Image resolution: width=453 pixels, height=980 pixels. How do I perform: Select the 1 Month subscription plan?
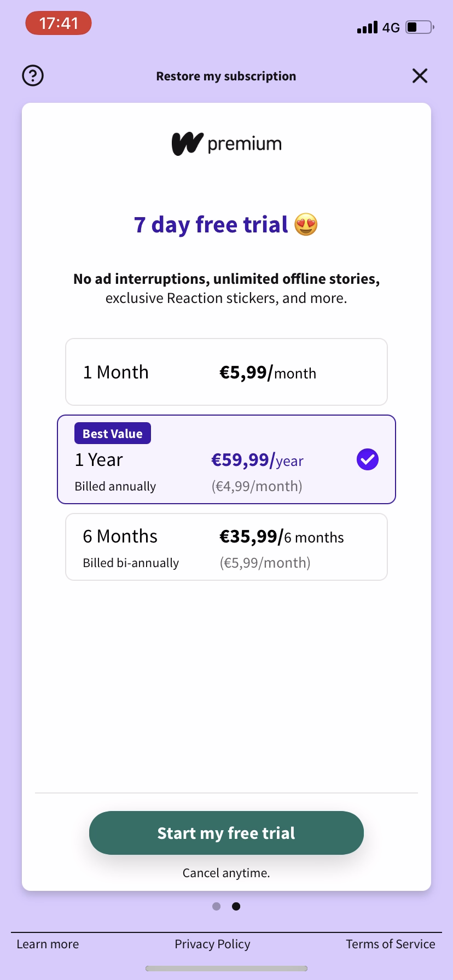pos(226,372)
